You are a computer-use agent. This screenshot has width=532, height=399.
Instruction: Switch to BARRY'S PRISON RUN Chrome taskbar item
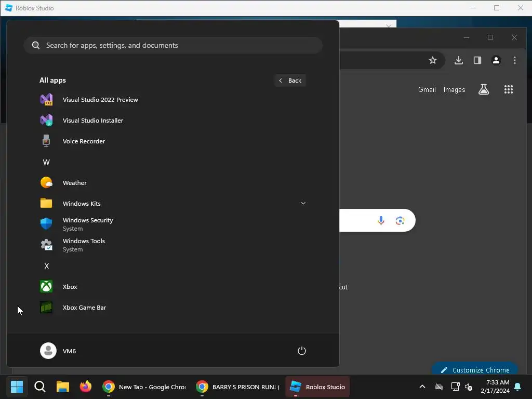click(x=238, y=387)
